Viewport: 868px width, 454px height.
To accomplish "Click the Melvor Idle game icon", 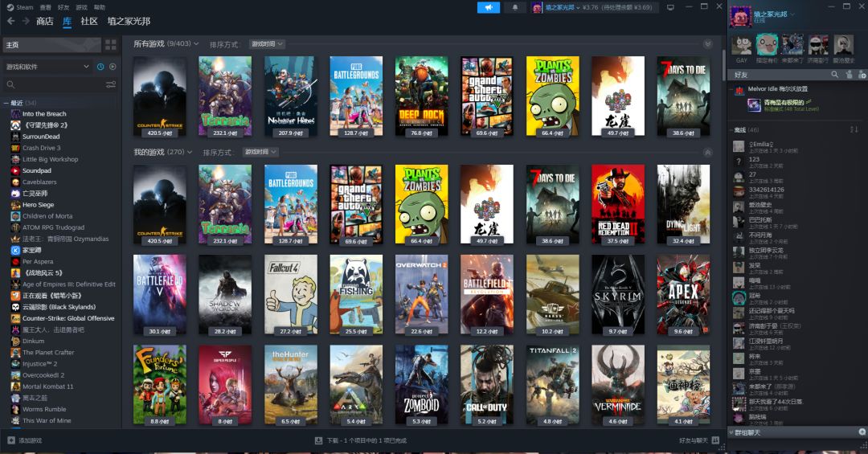I will (739, 90).
